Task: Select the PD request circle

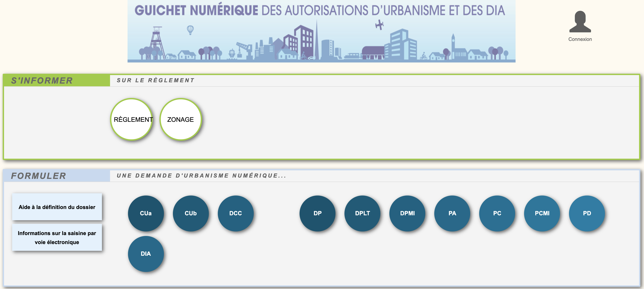Action: (x=587, y=213)
